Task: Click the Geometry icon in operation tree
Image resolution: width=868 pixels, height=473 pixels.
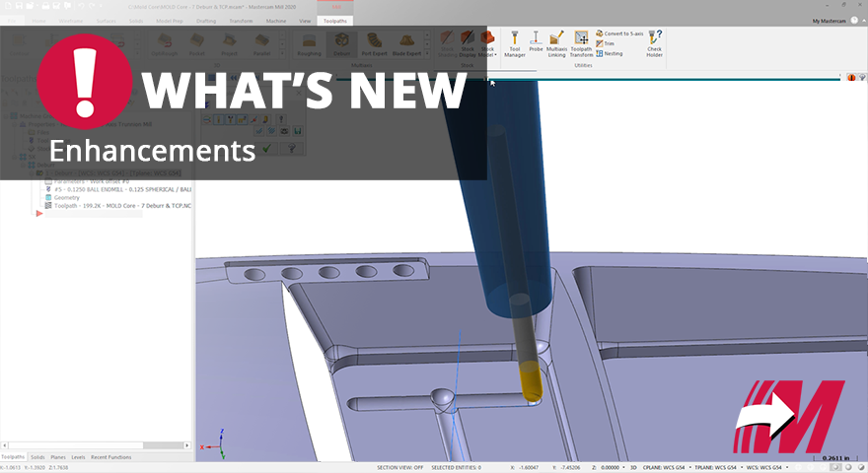Action: [x=48, y=197]
